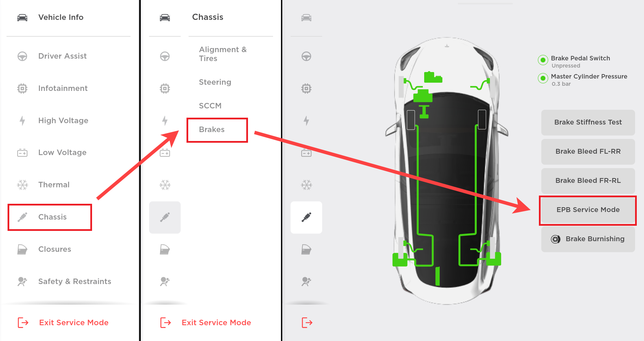The image size is (644, 341).
Task: Start the Brake Stiffness Test
Action: [x=588, y=122]
